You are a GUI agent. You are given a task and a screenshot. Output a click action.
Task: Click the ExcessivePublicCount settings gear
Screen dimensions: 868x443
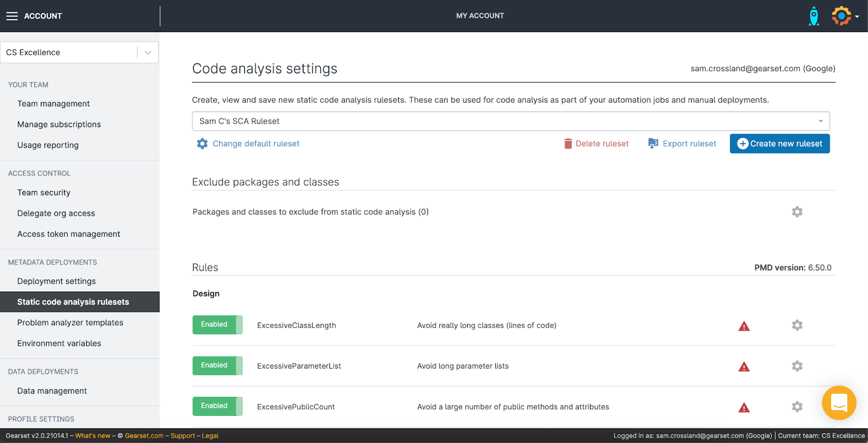point(797,407)
